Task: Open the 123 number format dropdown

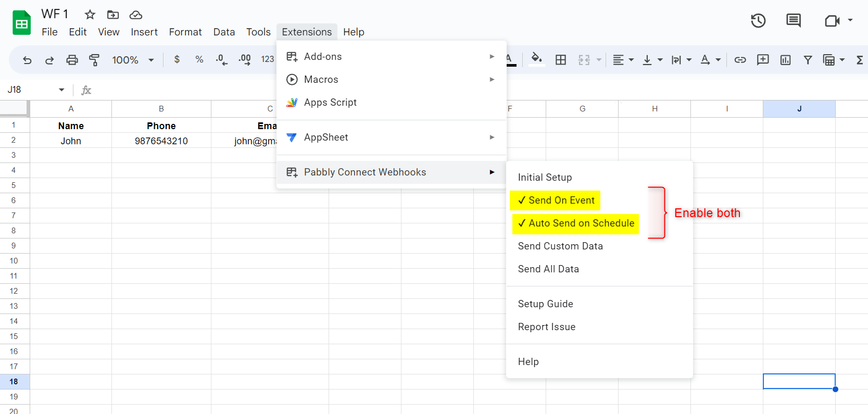Action: [268, 59]
